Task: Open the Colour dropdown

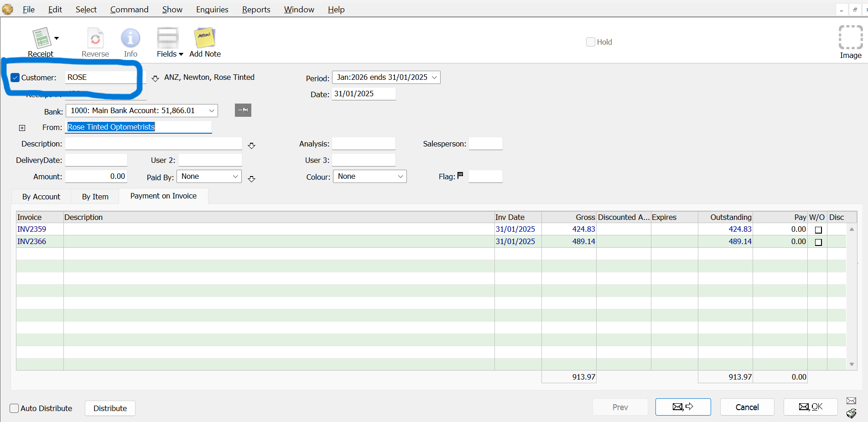Action: 370,177
